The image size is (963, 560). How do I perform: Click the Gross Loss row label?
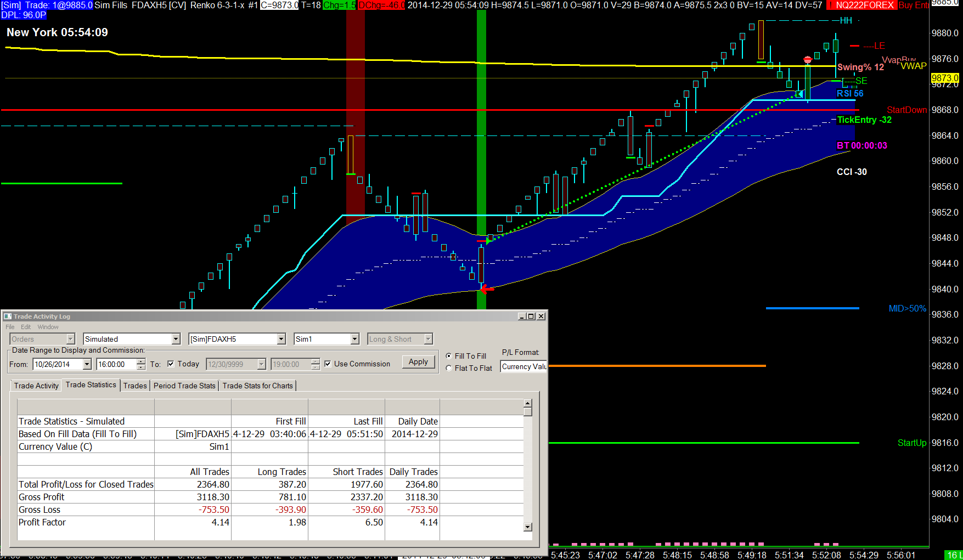(x=40, y=510)
